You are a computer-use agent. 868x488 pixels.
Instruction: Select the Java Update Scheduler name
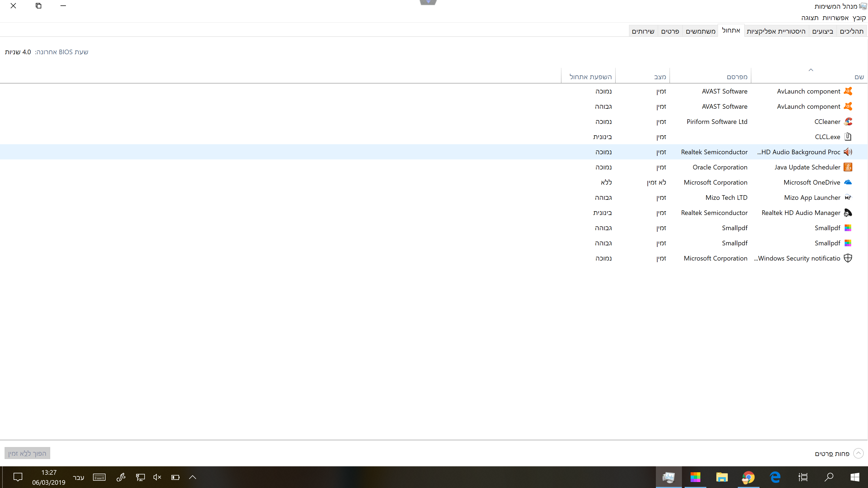pyautogui.click(x=807, y=167)
